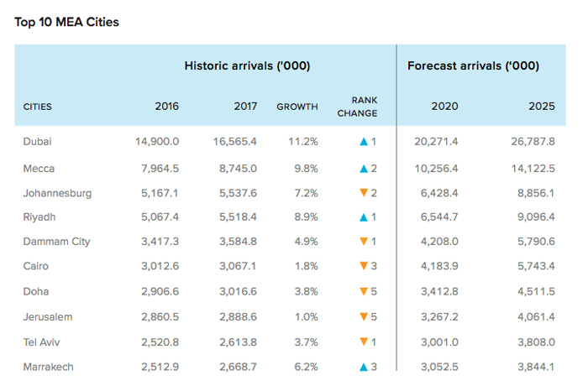The width and height of the screenshot is (588, 386).
Task: Click Doha's 2016 value 2,906.6
Action: click(160, 291)
